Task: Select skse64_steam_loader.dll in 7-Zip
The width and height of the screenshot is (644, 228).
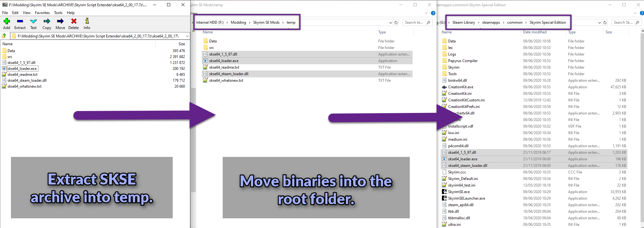Action: 27,80
